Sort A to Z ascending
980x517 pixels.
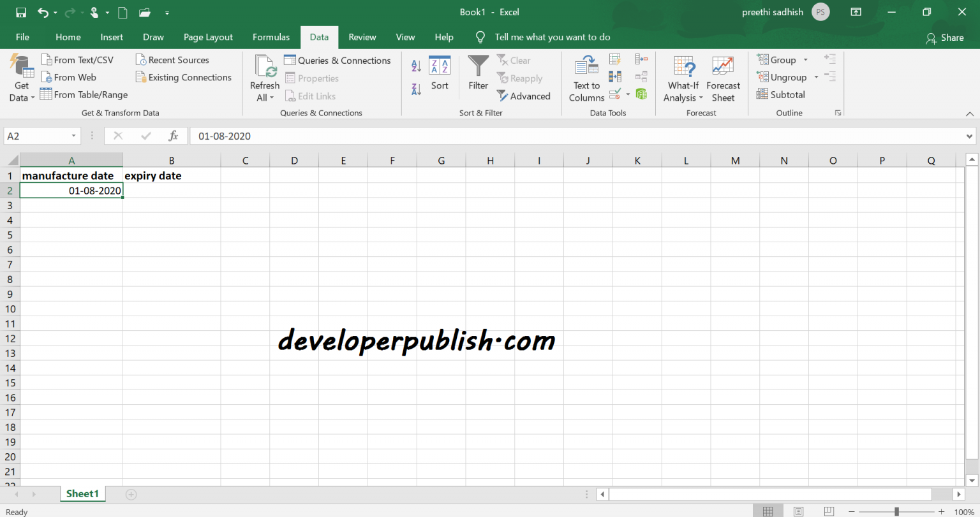tap(415, 65)
